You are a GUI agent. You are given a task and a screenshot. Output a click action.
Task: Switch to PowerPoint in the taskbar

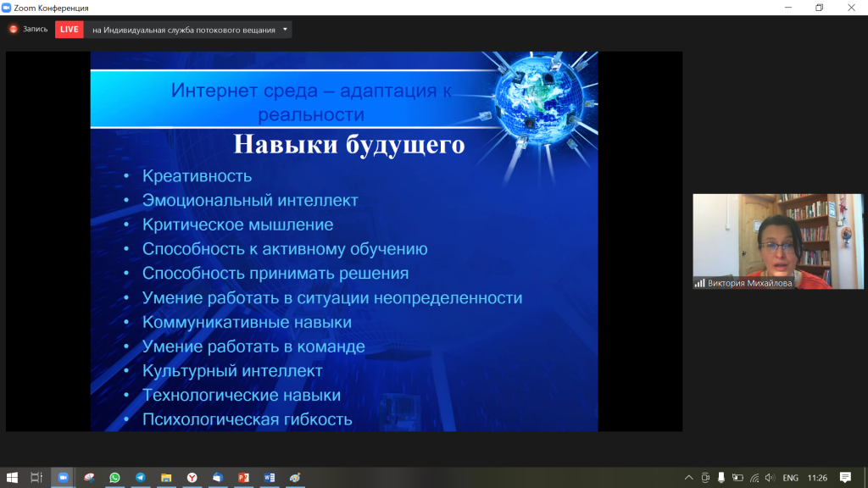point(243,478)
